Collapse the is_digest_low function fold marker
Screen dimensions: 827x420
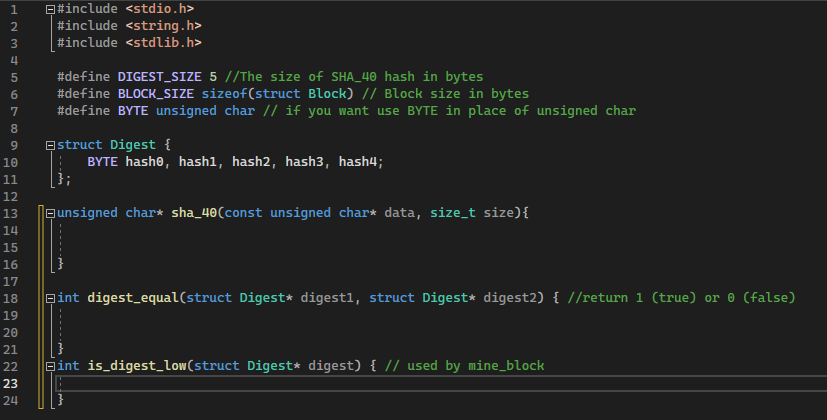pos(51,366)
